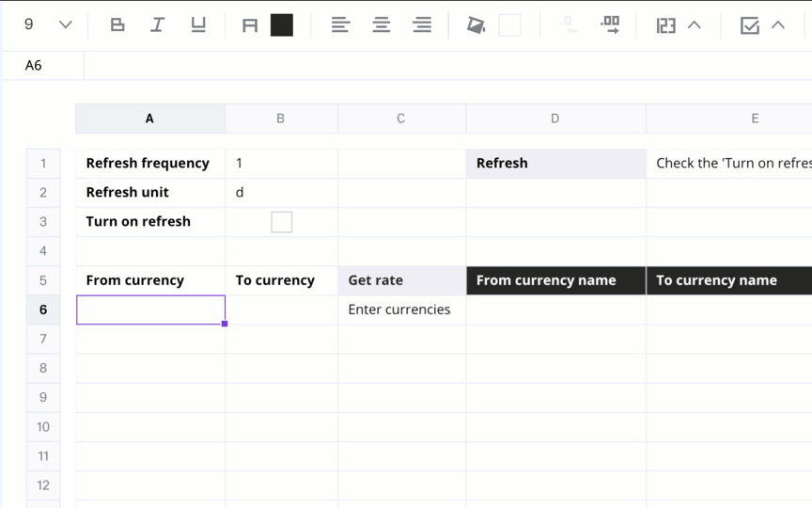Align cell text to the left
Image resolution: width=812 pixels, height=508 pixels.
pos(340,24)
